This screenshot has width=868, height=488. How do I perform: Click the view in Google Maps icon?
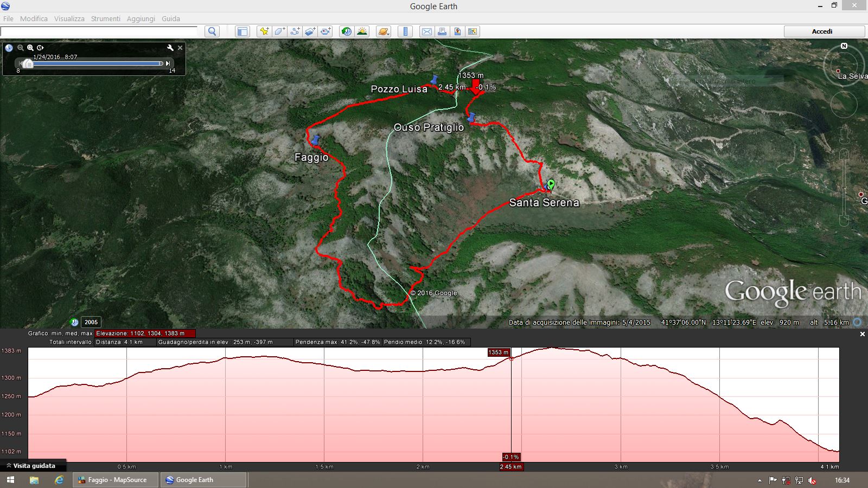pyautogui.click(x=473, y=31)
